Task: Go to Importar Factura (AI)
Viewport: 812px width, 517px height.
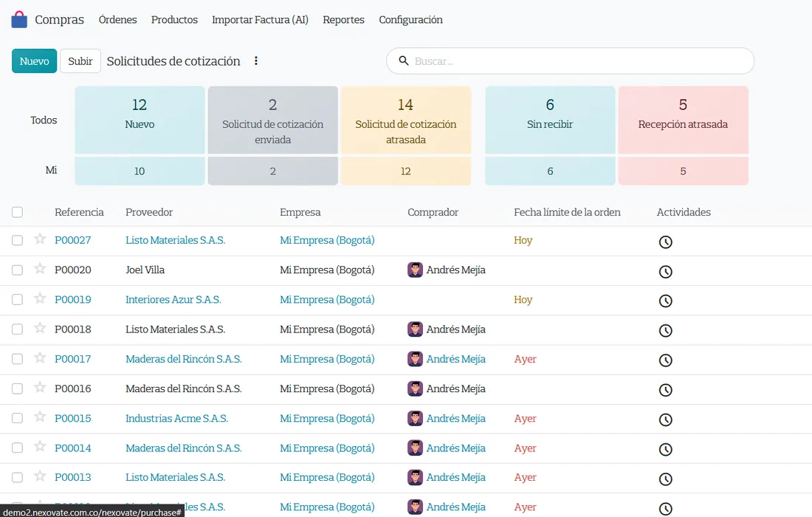Action: click(x=260, y=20)
